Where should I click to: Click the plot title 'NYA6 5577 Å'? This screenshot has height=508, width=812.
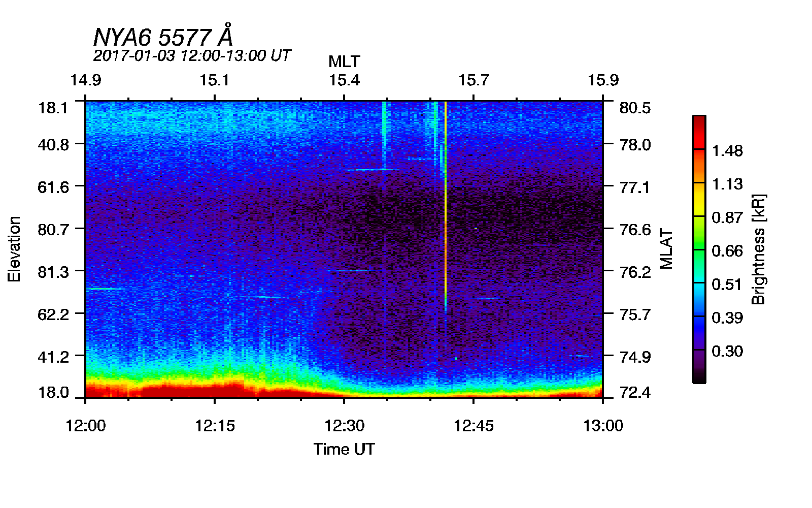coord(163,37)
